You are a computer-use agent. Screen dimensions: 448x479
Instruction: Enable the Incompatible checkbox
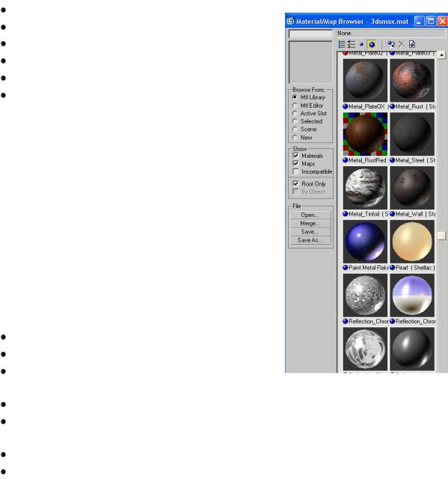pos(295,171)
